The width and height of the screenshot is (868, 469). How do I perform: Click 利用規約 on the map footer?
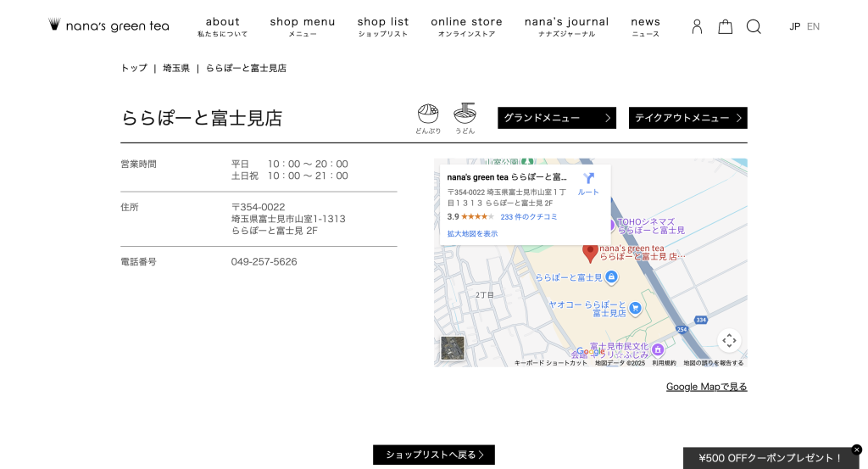click(664, 363)
